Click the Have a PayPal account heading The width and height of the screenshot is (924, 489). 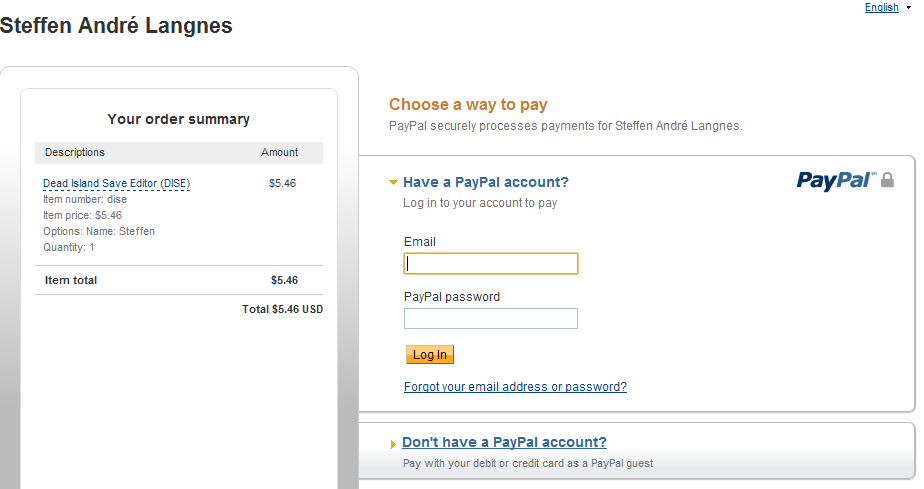tap(485, 182)
